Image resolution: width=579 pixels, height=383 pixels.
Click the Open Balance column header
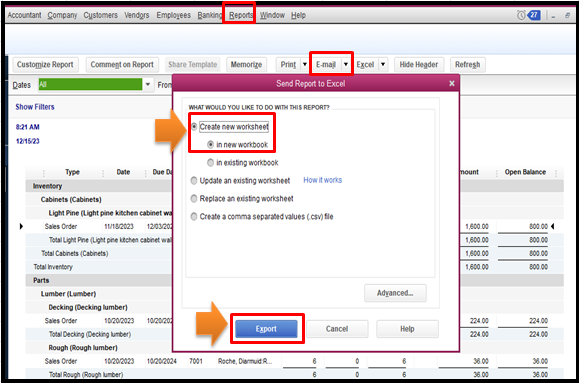pos(525,172)
